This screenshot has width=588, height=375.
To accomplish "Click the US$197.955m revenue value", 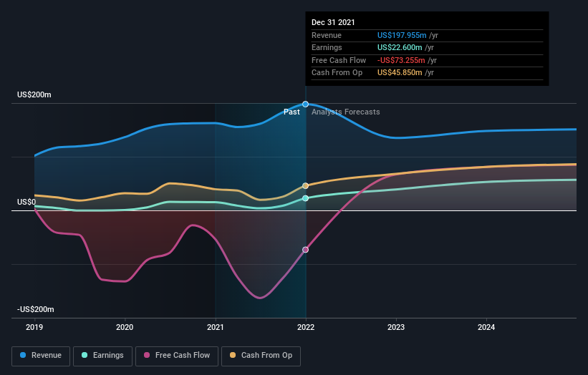I will (402, 35).
